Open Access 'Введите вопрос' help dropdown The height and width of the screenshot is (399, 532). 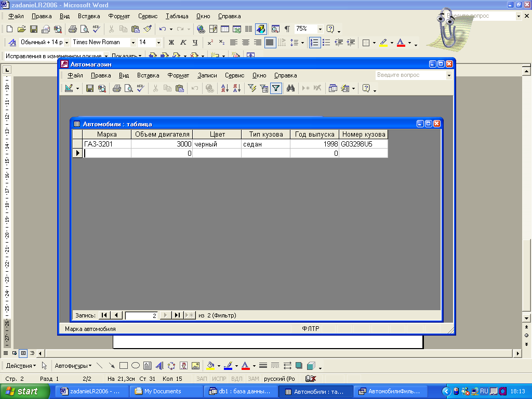click(449, 75)
